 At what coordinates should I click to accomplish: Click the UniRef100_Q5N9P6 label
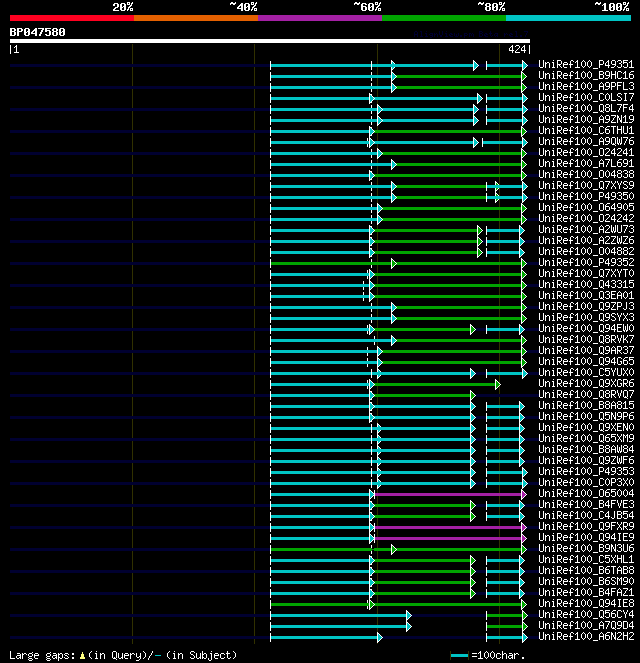point(586,416)
